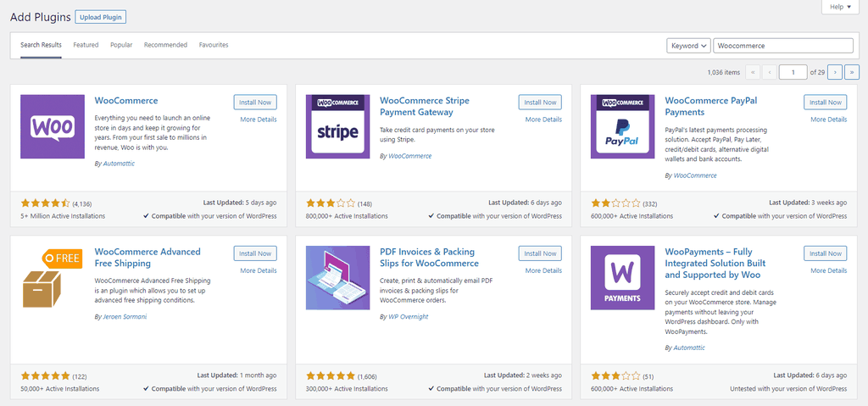Click the 'Add Plugins' page heading
The height and width of the screenshot is (406, 868).
click(41, 17)
